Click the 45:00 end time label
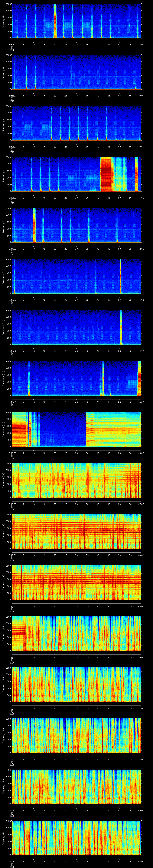Viewport: 153px width, 868px height. pyautogui.click(x=141, y=402)
